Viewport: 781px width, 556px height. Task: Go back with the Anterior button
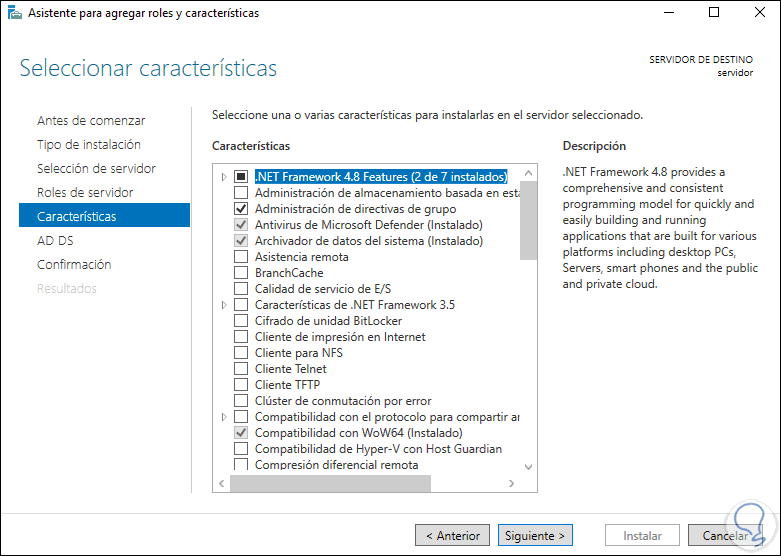pos(453,536)
